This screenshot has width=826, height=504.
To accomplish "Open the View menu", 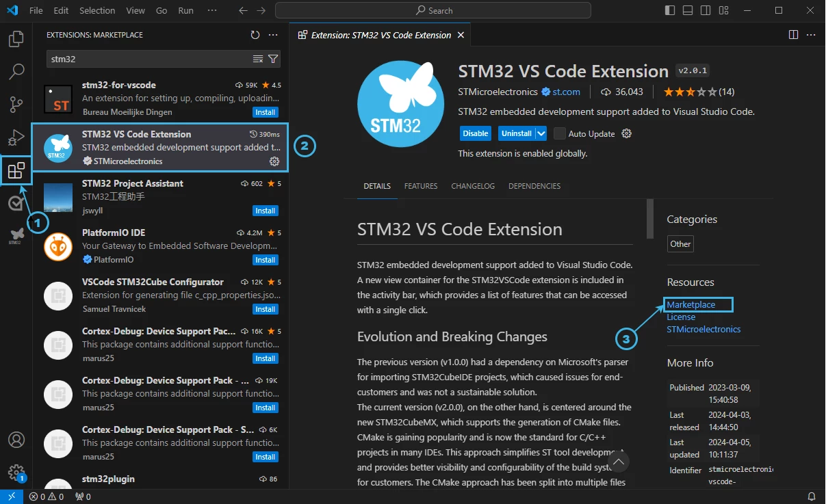I will tap(135, 10).
